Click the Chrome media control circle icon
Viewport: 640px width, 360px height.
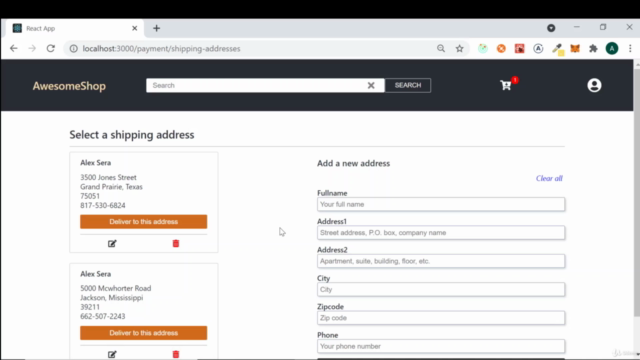tap(551, 28)
